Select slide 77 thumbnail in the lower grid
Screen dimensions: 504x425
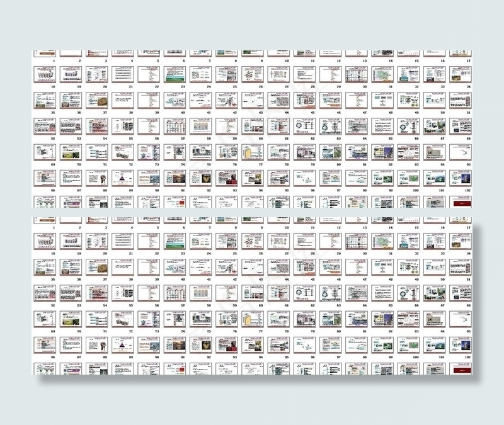coord(252,319)
